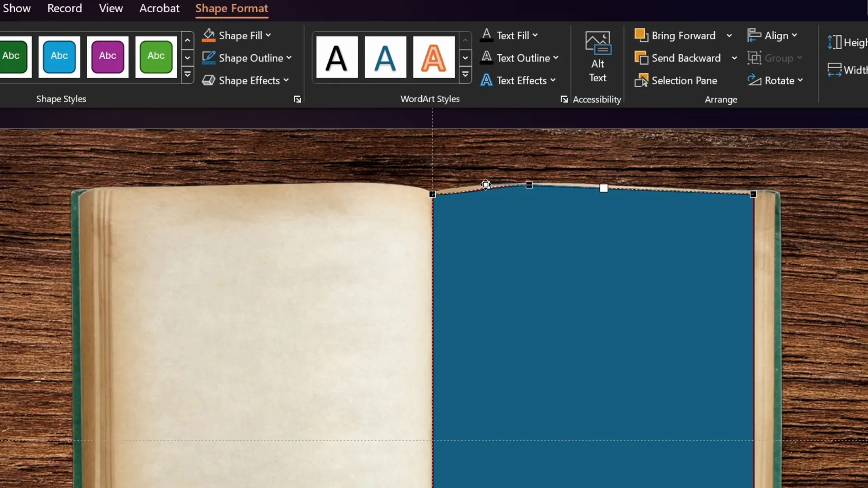Click the Height field icon
The width and height of the screenshot is (868, 488).
(x=835, y=42)
